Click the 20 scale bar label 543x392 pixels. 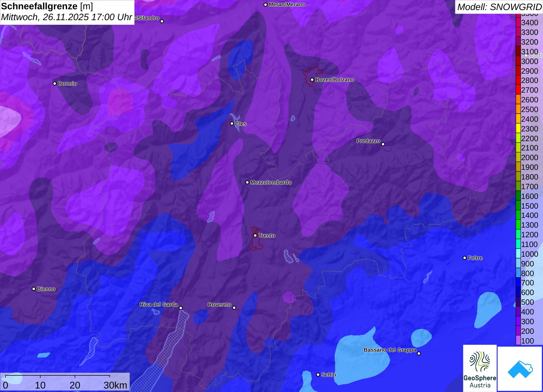coord(75,385)
